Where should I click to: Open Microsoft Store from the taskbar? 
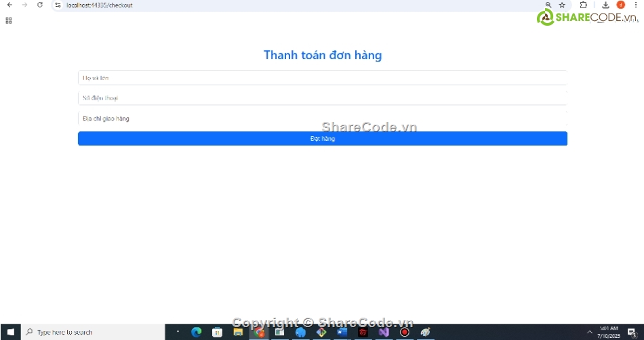point(218,332)
